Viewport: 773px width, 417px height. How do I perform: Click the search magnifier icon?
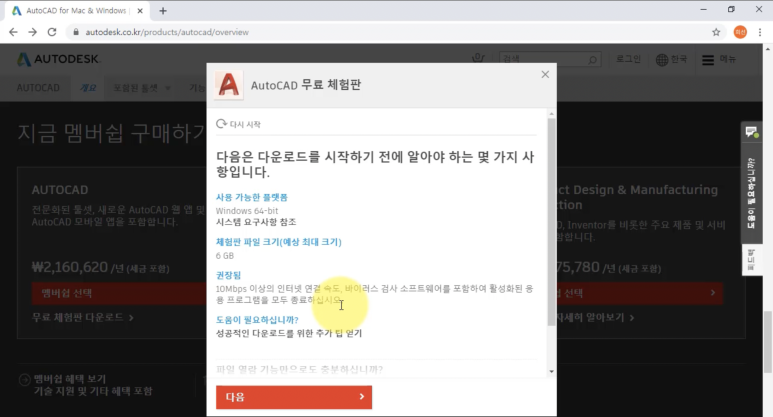(x=593, y=59)
